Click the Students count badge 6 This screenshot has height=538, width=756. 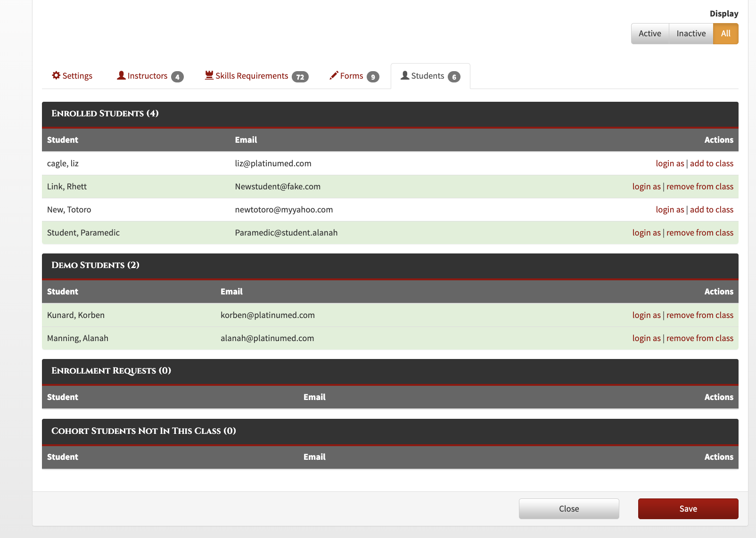tap(454, 77)
